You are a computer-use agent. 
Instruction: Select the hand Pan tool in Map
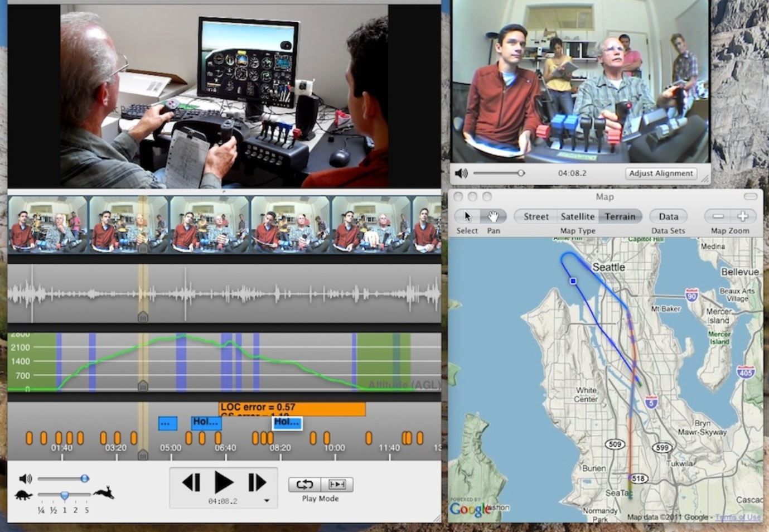(x=493, y=216)
